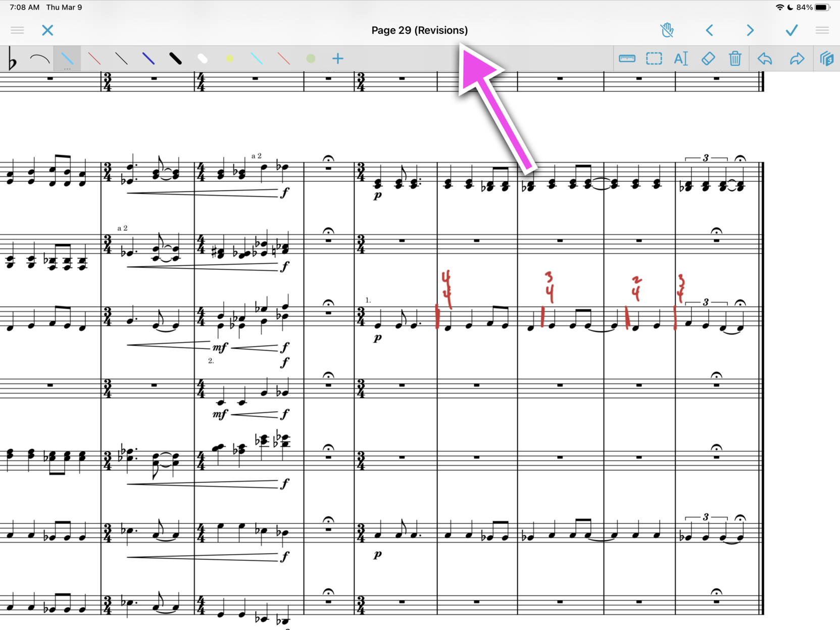Select the text annotation tool
840x630 pixels.
click(680, 59)
